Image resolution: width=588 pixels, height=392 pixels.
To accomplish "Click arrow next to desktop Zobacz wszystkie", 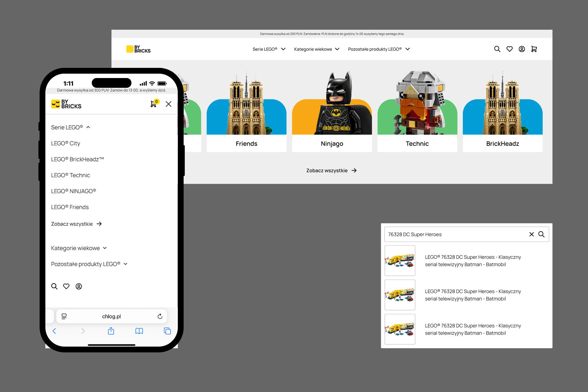I will pyautogui.click(x=354, y=170).
